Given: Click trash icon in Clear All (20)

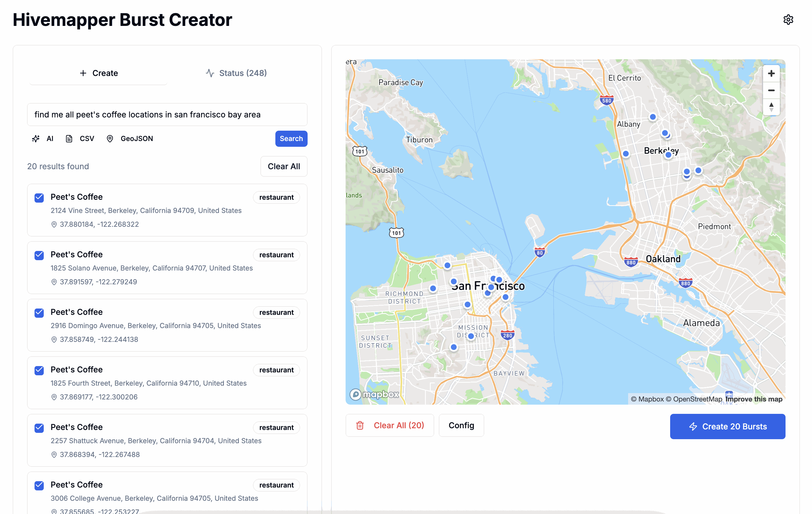Looking at the screenshot, I should tap(360, 425).
